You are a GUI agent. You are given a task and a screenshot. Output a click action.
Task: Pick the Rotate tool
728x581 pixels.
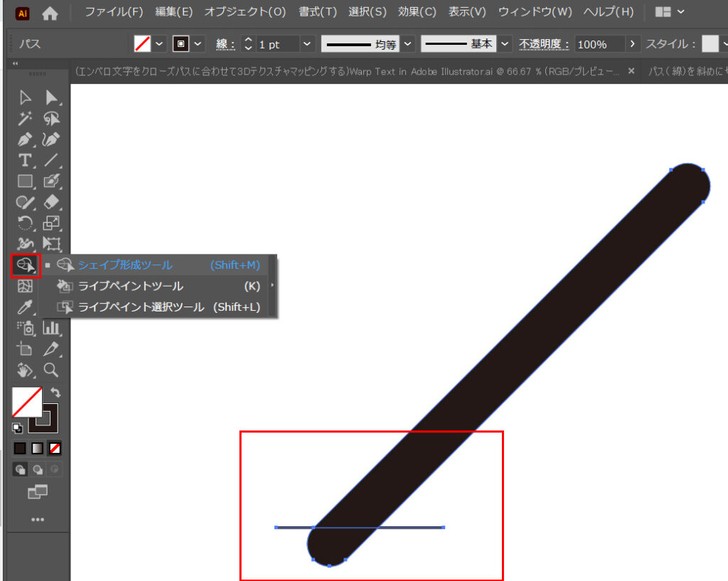25,223
